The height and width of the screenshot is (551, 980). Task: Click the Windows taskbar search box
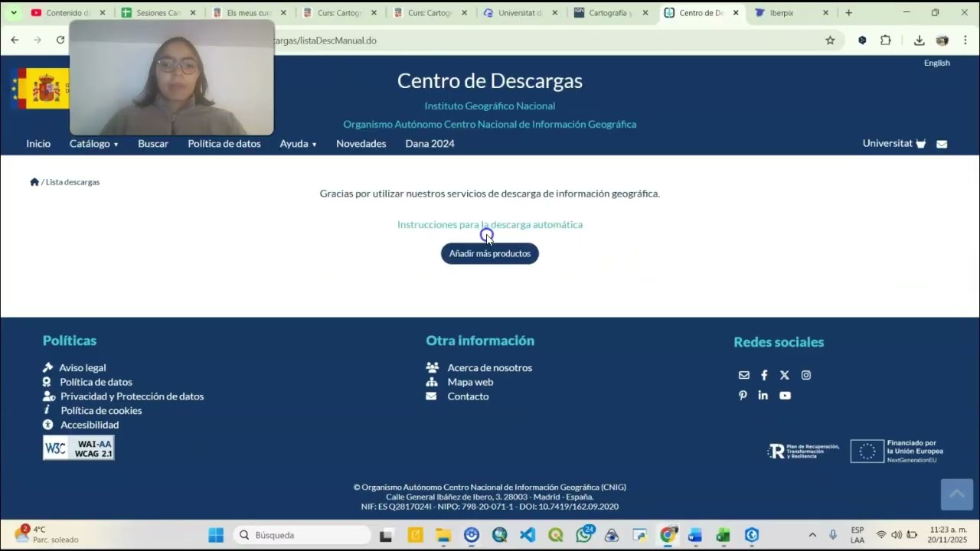click(302, 535)
